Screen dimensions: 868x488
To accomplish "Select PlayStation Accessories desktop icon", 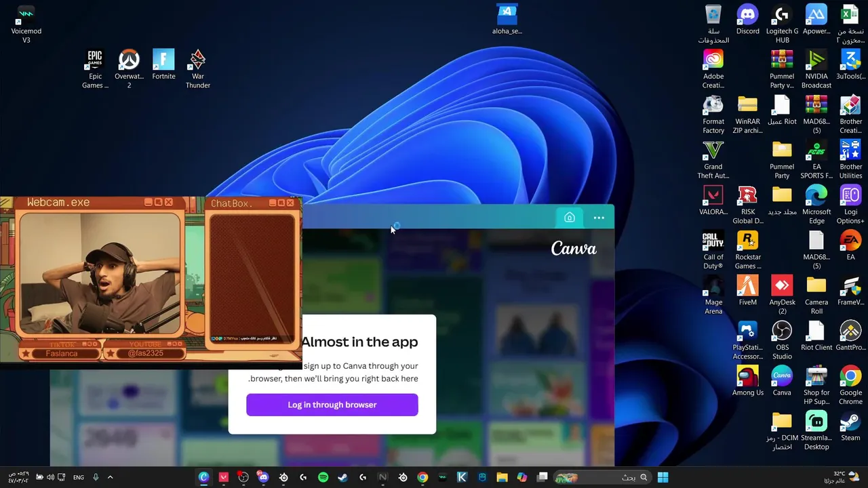I will [x=748, y=340].
